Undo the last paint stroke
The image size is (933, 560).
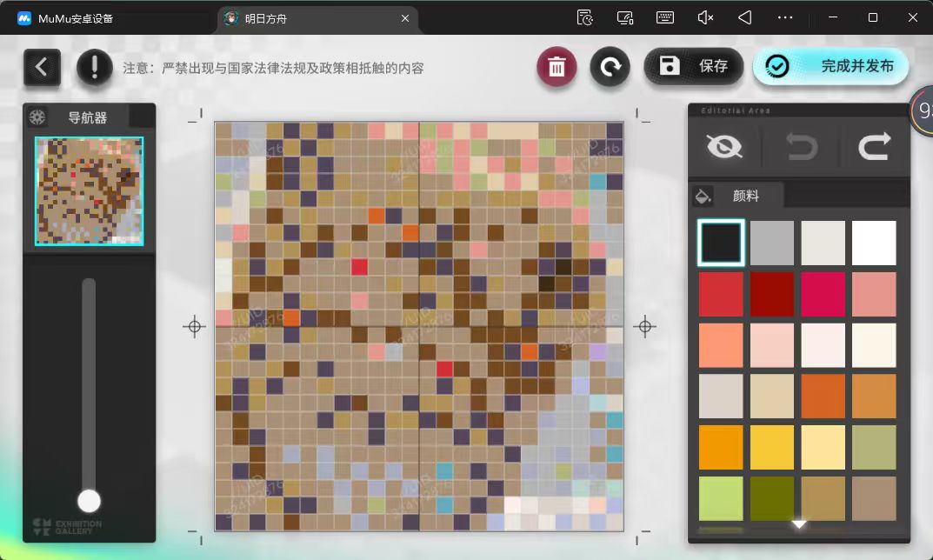(801, 146)
